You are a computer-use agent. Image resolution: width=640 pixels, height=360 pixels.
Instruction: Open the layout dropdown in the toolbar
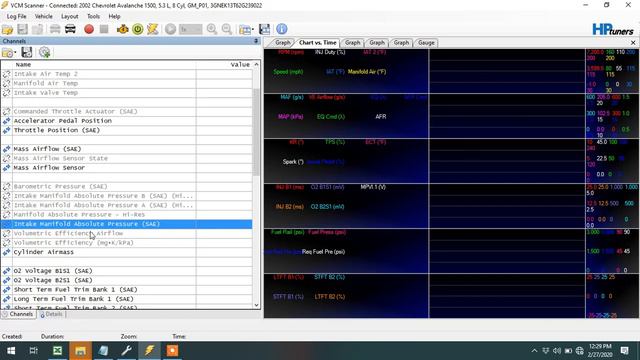tap(246, 29)
